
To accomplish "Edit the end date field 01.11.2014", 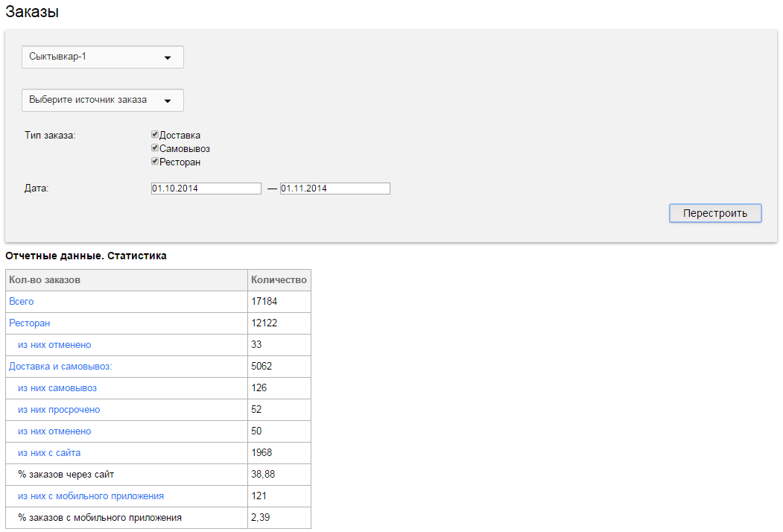I will pos(335,189).
